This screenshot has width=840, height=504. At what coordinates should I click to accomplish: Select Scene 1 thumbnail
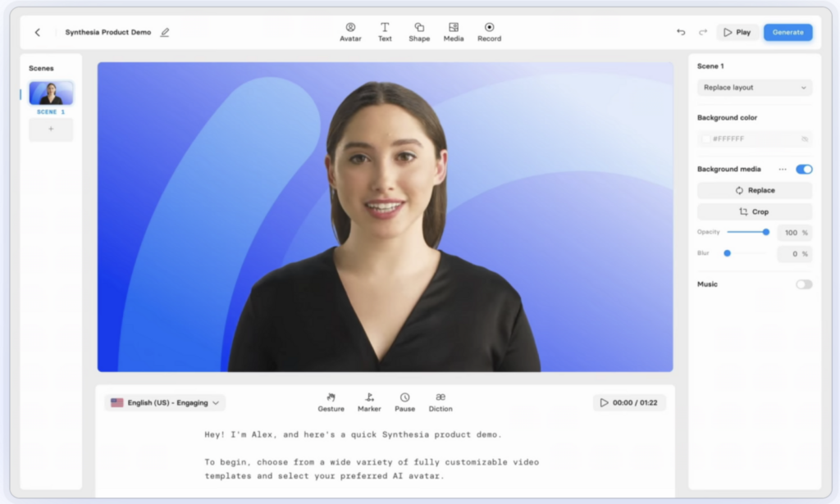[x=51, y=92]
